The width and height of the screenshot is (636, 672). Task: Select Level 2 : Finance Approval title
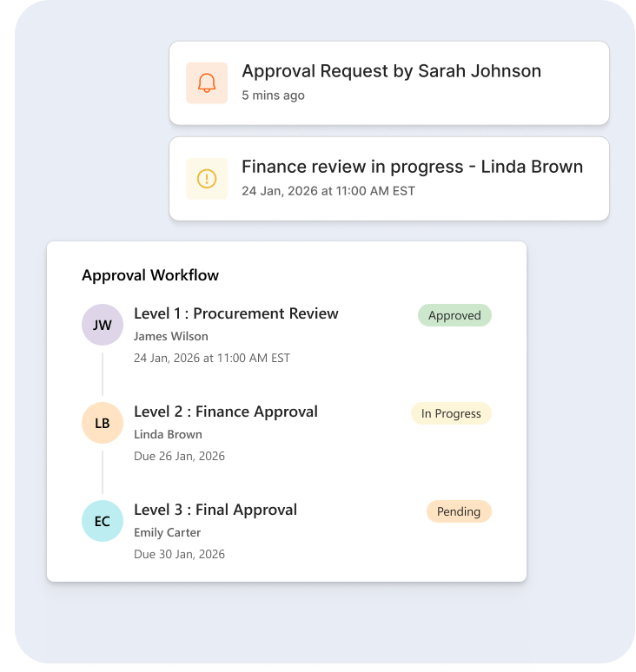tap(226, 412)
